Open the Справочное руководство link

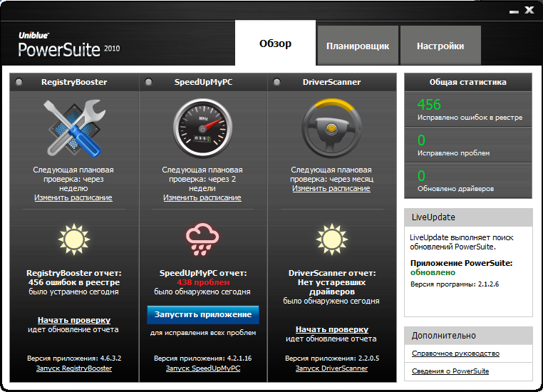tap(455, 354)
